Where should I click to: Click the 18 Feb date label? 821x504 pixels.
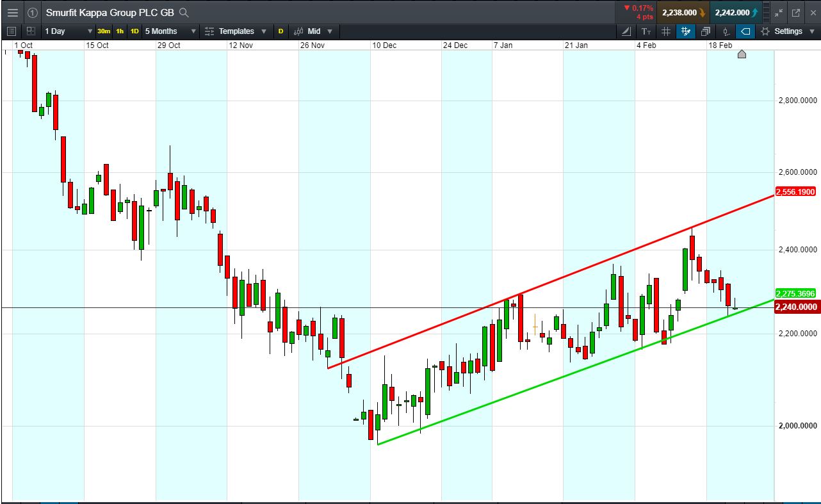tap(720, 45)
